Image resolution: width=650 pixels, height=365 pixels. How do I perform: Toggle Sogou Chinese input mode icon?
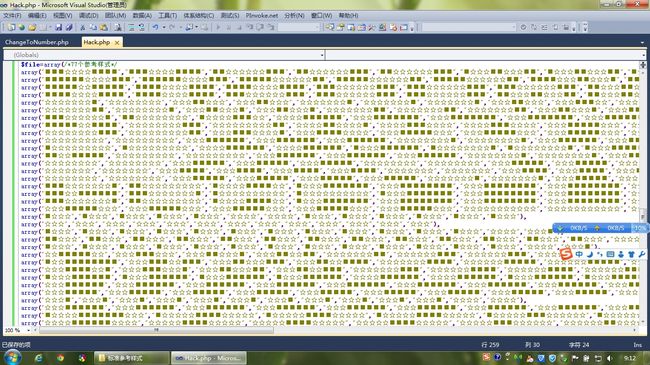point(579,254)
